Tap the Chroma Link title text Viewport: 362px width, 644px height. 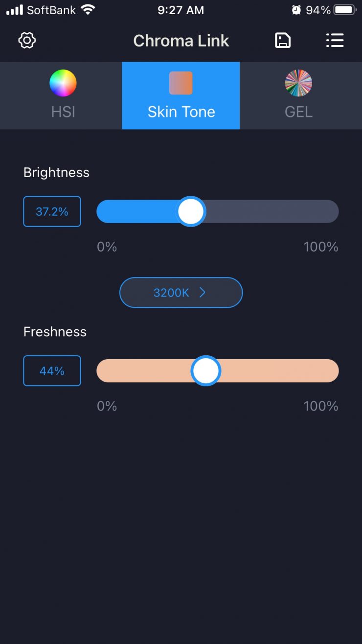click(181, 41)
